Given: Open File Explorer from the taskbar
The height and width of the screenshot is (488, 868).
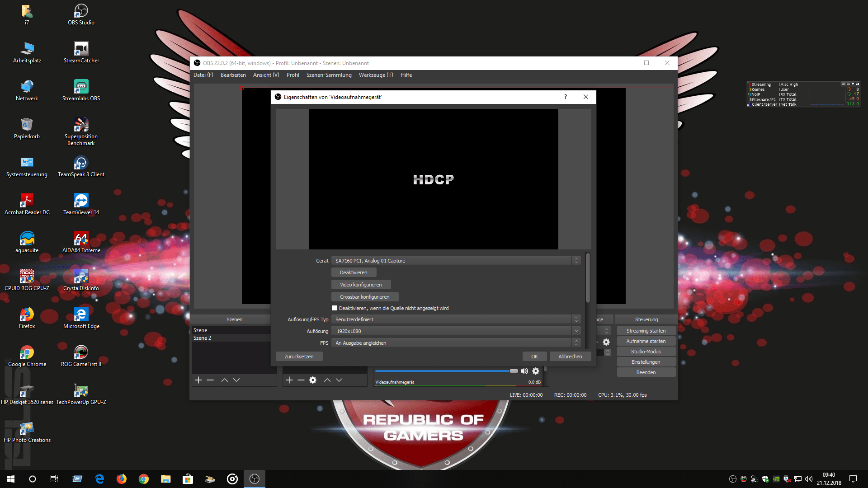Looking at the screenshot, I should click(x=166, y=479).
